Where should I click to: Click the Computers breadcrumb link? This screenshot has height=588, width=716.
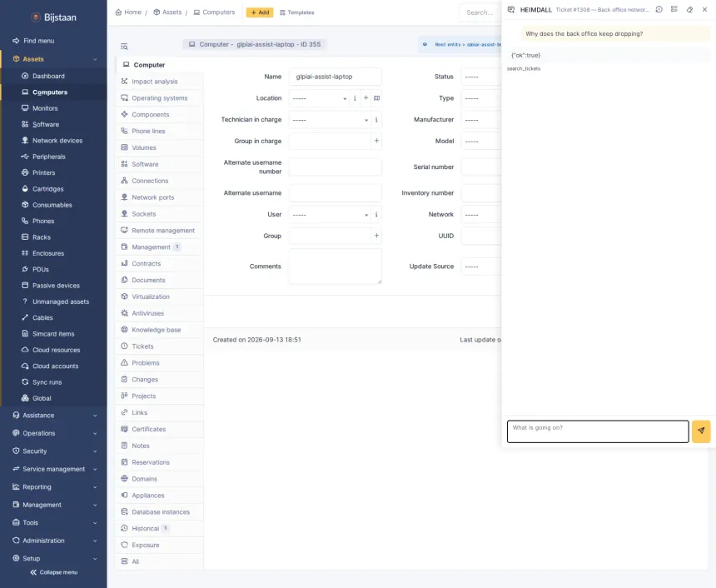[214, 12]
